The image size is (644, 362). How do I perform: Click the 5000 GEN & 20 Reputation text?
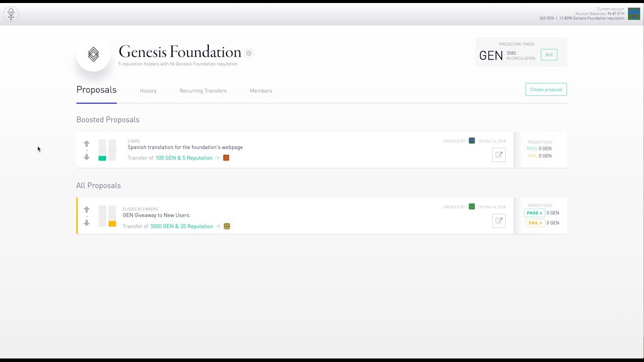point(182,226)
